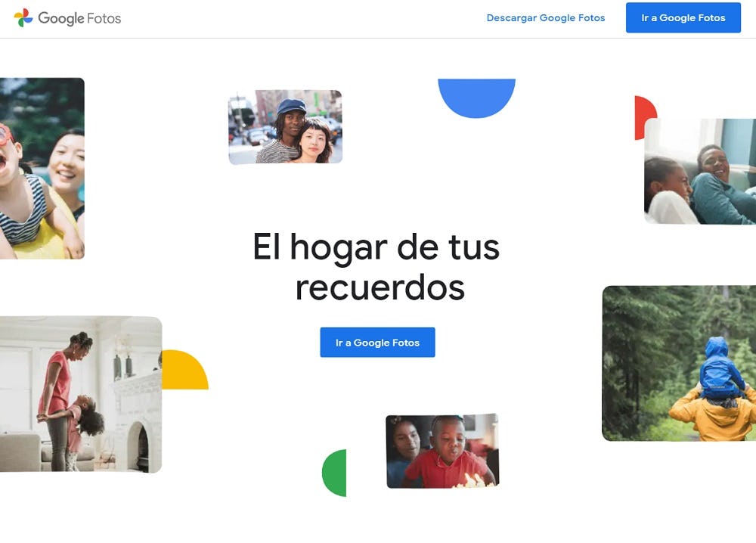Click the red shape in the upper right
This screenshot has height=543, width=756.
coord(643,113)
